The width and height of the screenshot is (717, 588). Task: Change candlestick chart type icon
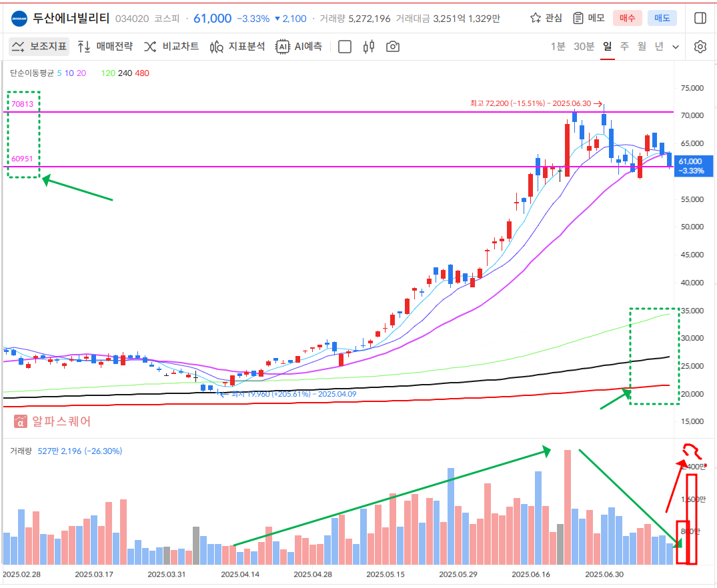click(369, 47)
